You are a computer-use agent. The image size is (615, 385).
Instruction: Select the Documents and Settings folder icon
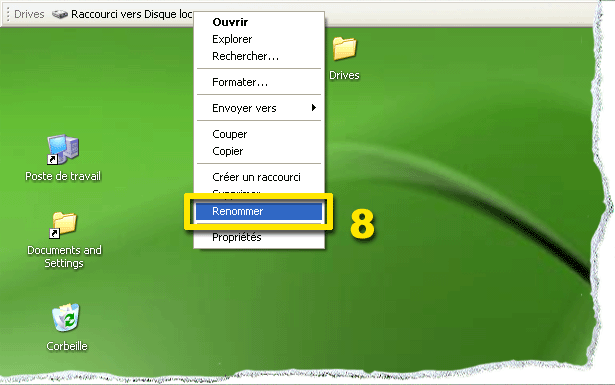coord(63,225)
